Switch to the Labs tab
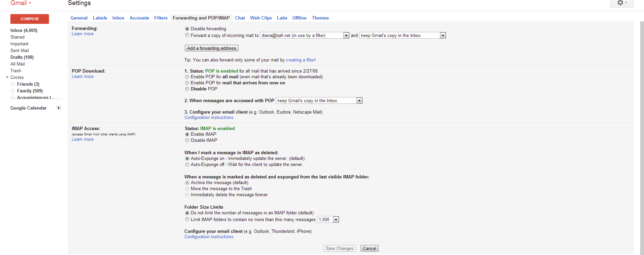 point(282,18)
